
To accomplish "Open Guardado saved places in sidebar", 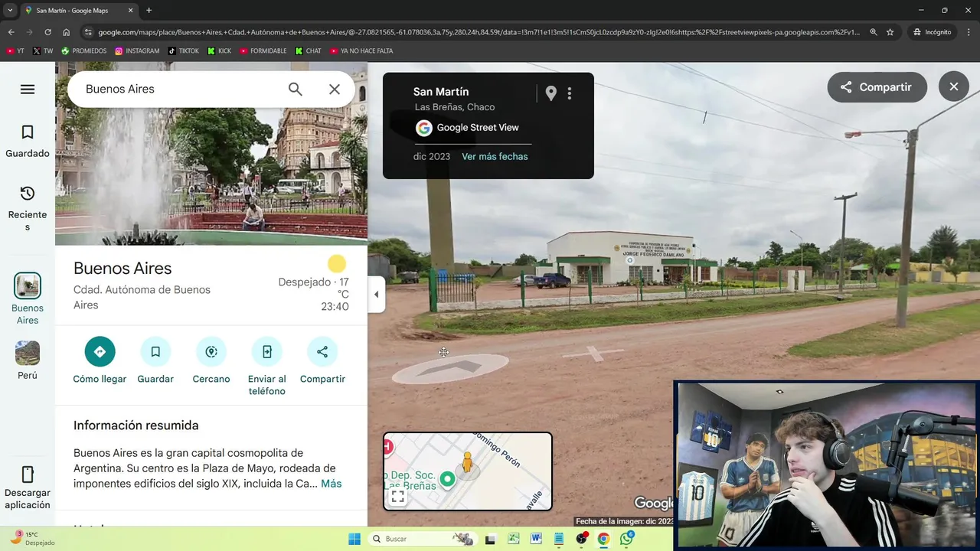I will coord(28,142).
